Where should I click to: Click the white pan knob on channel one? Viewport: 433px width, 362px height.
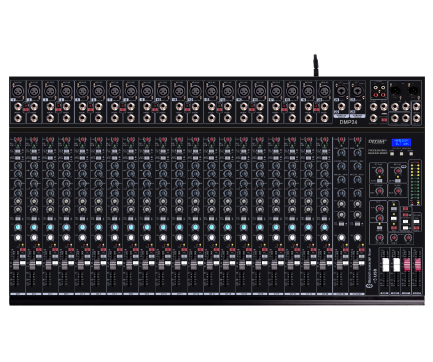pyautogui.click(x=17, y=238)
